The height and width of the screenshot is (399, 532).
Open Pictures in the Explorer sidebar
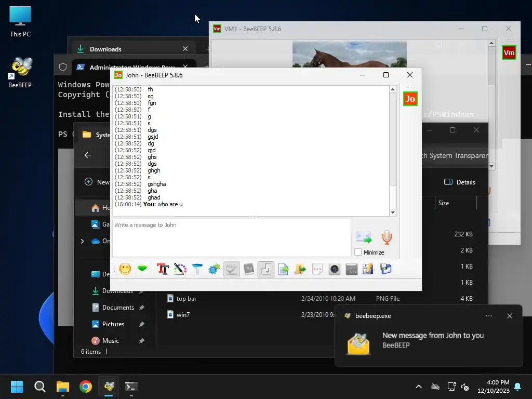pyautogui.click(x=113, y=324)
